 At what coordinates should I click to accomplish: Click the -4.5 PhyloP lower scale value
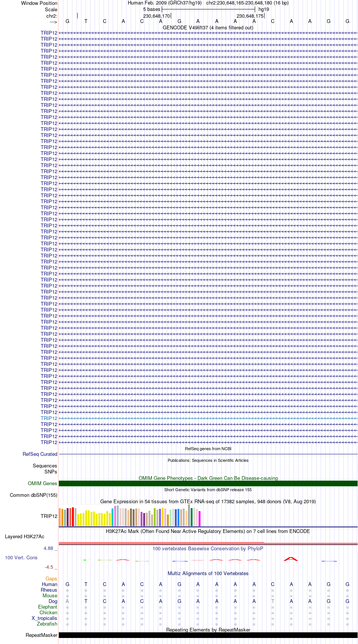(x=49, y=567)
